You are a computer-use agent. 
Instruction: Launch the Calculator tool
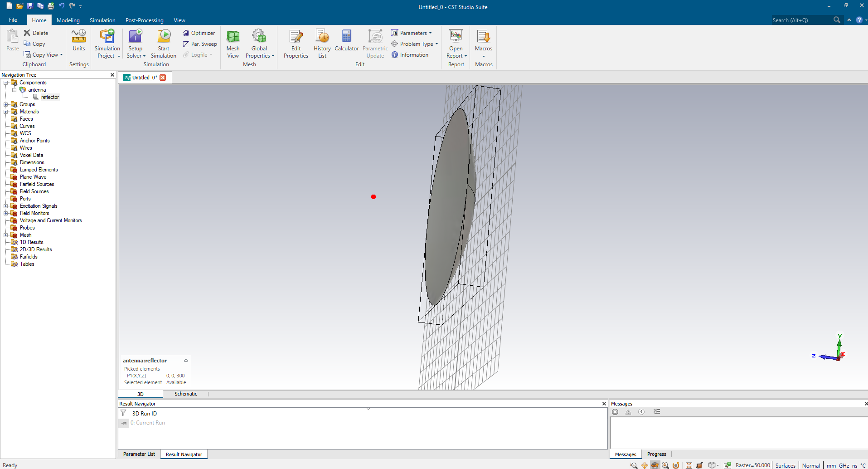[x=346, y=40]
